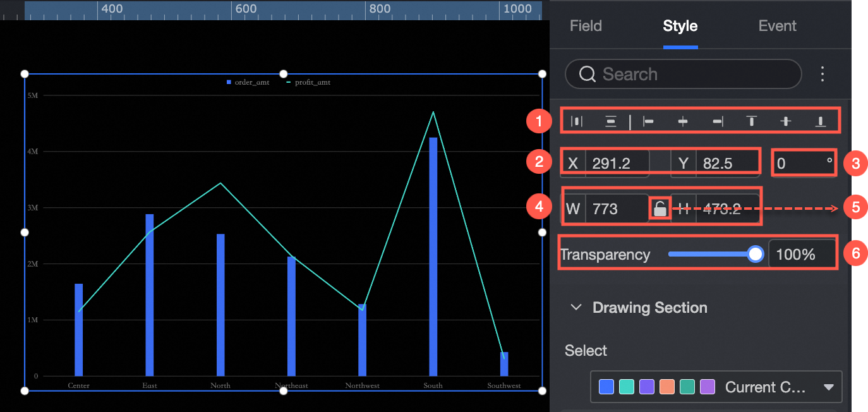Screen dimensions: 868x412
Task: Edit the X position value 291.2
Action: (x=617, y=164)
